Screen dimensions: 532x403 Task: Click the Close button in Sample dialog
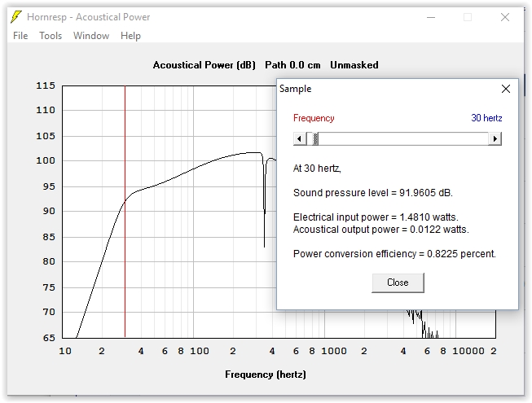(x=398, y=283)
